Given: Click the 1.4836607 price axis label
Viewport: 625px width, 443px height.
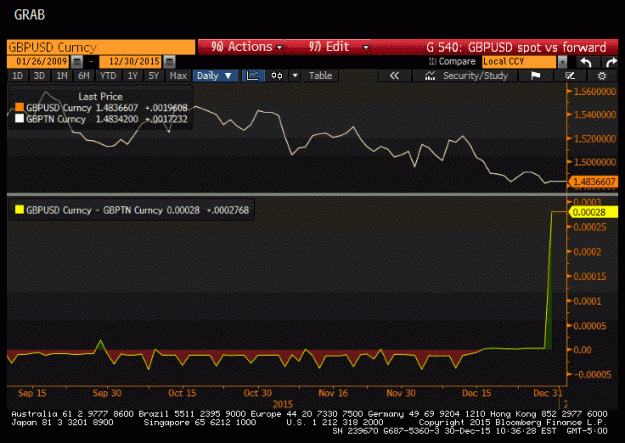Looking at the screenshot, I should (x=593, y=182).
